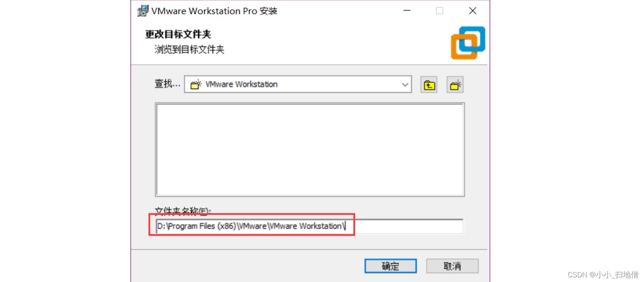This screenshot has width=644, height=282.
Task: Minimize the installer window
Action: [407, 11]
